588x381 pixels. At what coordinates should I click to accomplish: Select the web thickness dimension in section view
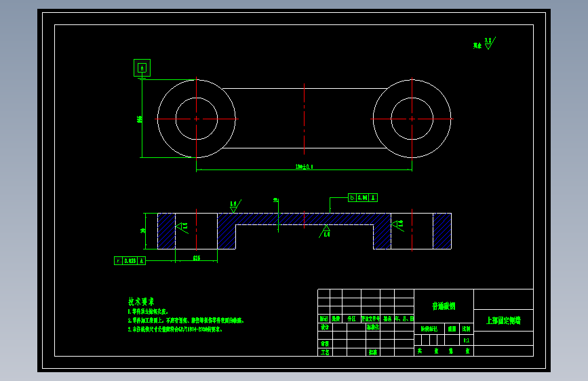275,200
